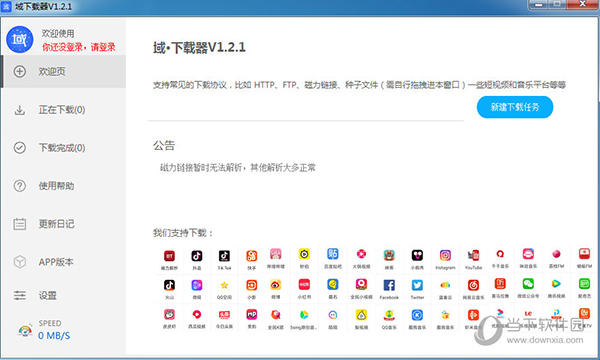Image resolution: width=600 pixels, height=360 pixels.
Task: Click the red 请登录 login prompt
Action: [x=103, y=47]
